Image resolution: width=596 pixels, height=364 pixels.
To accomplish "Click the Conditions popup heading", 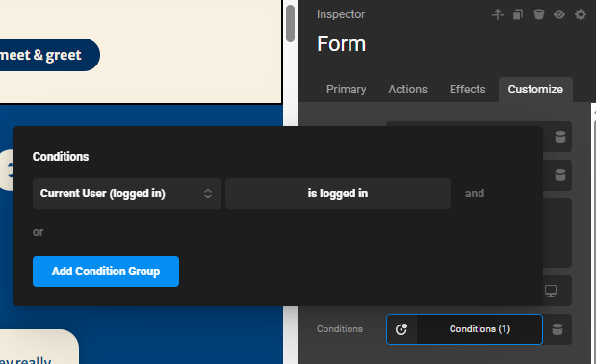I will coord(61,157).
